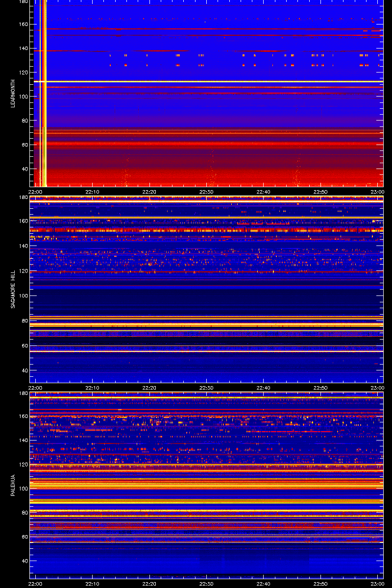
Task: Select the 23:00 time label under Learmonth
Action: (377, 192)
